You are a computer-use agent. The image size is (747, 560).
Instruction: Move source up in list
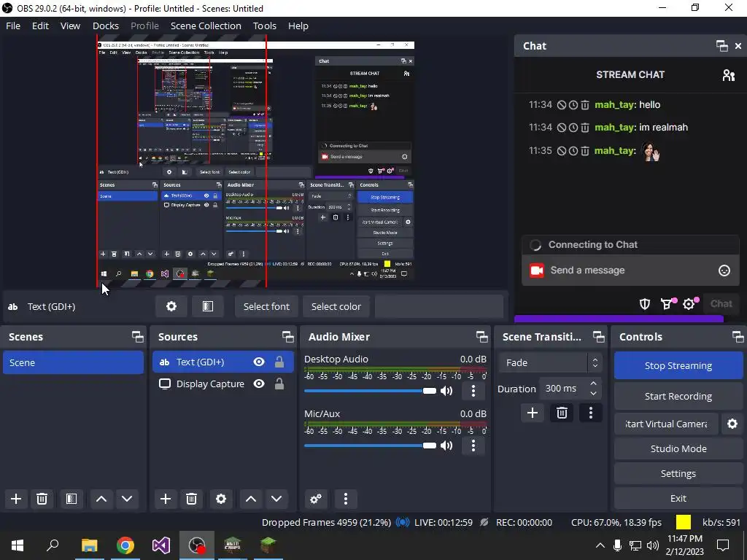pyautogui.click(x=251, y=499)
